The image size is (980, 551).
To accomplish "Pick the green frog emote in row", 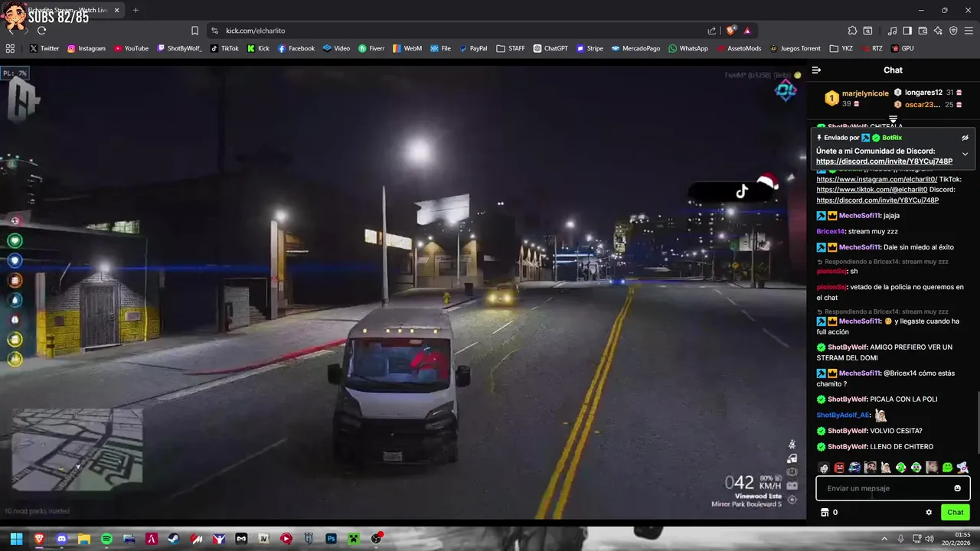I will [947, 467].
